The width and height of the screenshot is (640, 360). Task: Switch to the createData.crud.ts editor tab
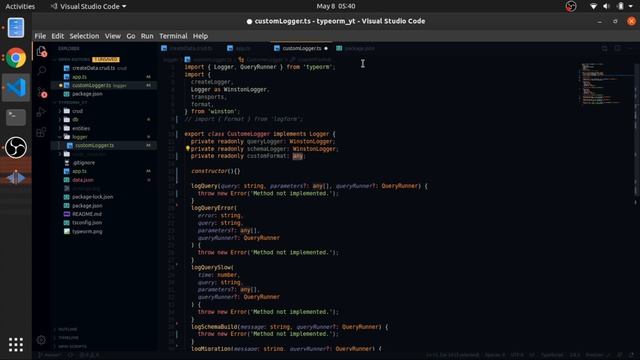coord(191,48)
